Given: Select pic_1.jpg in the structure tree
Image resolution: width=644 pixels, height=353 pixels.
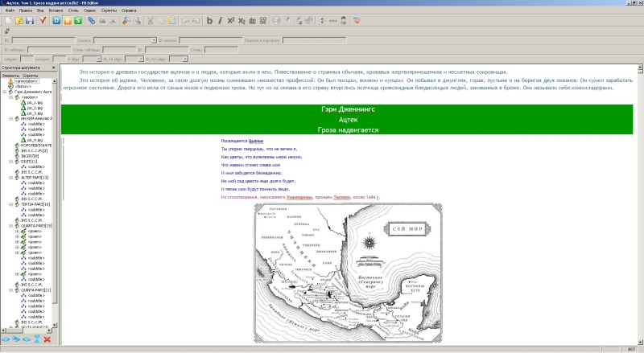Looking at the screenshot, I should point(35,103).
